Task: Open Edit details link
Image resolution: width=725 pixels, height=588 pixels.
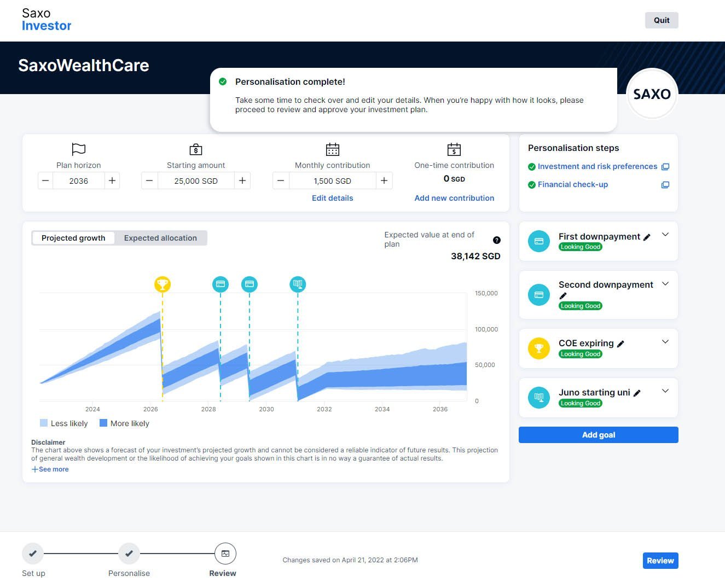Action: tap(333, 198)
